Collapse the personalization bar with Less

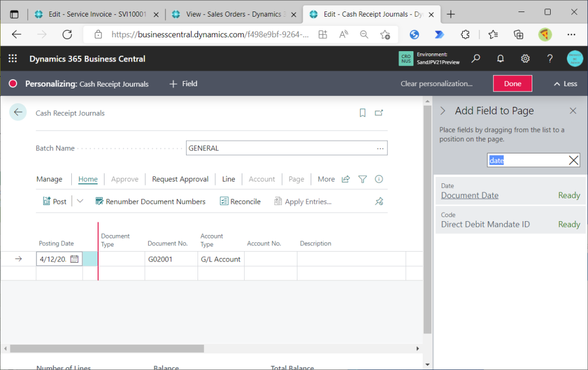tap(566, 84)
